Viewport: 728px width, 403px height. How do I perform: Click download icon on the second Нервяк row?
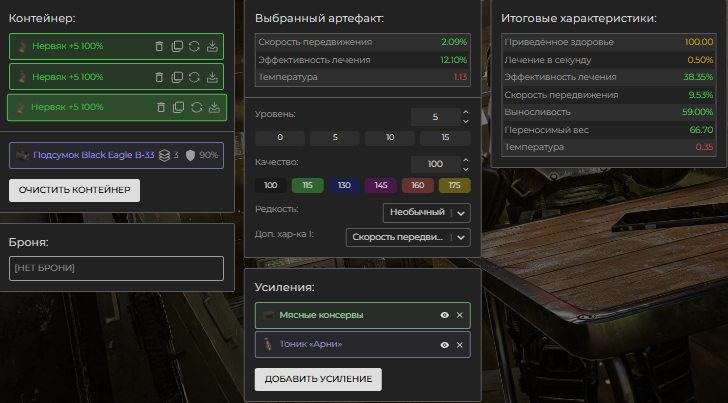click(213, 77)
